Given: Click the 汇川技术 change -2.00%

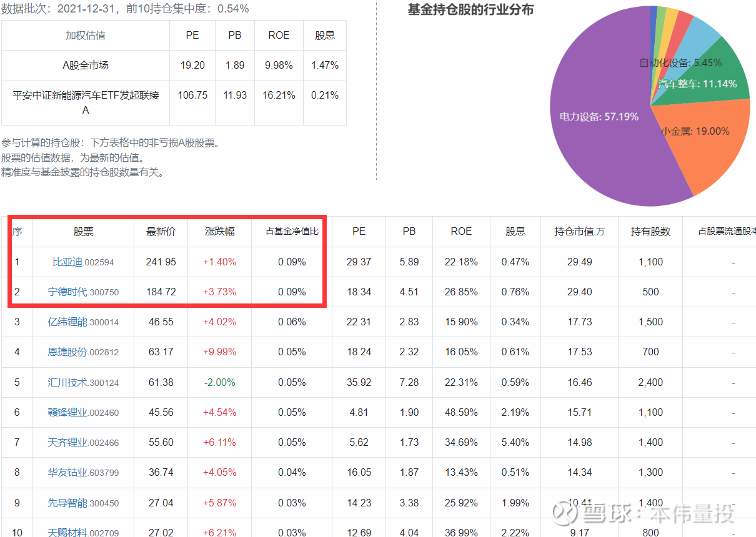Looking at the screenshot, I should tap(220, 382).
